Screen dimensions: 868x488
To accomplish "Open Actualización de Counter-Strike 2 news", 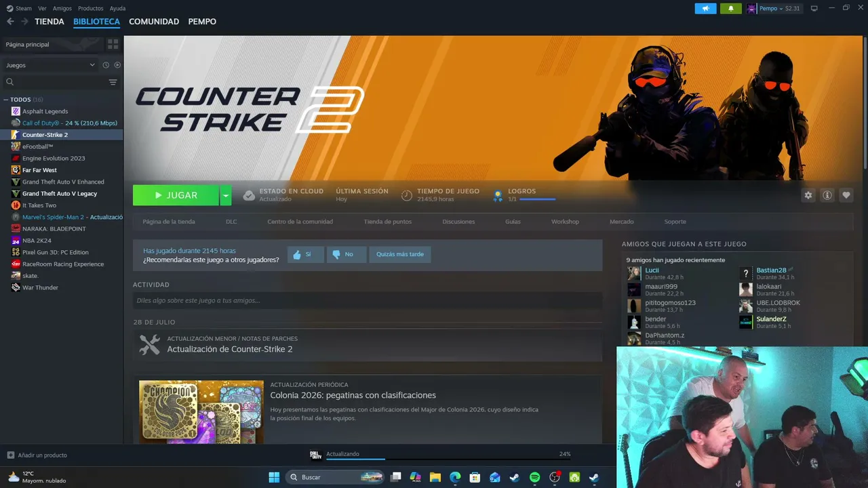I will pos(230,349).
